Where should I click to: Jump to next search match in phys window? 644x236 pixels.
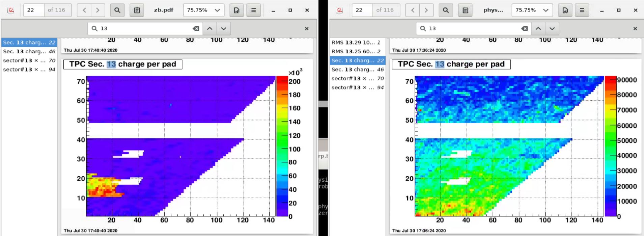pos(552,29)
